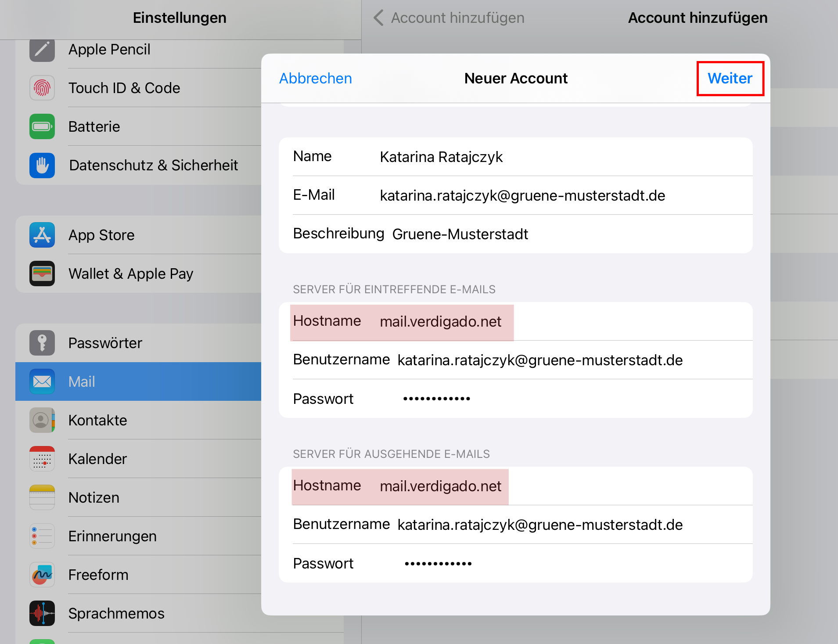Open Batterie settings
838x644 pixels.
coord(138,126)
